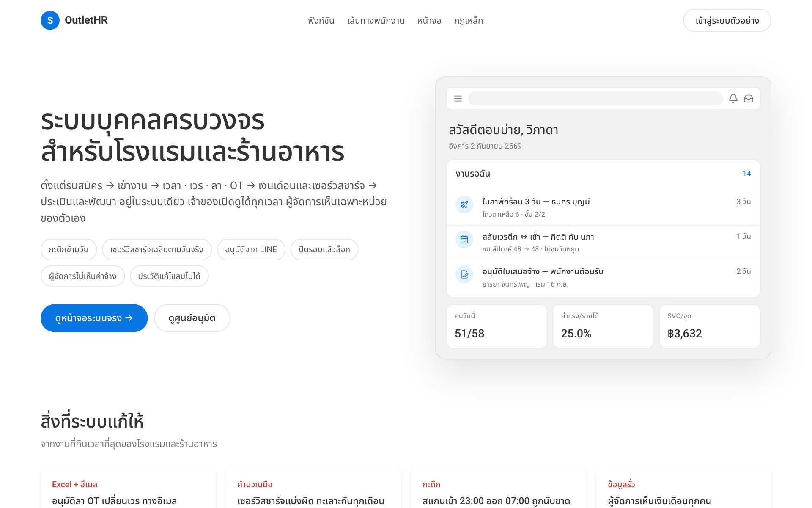812x508 pixels.
Task: Open the hamburger menu in the dashboard preview
Action: coord(458,99)
